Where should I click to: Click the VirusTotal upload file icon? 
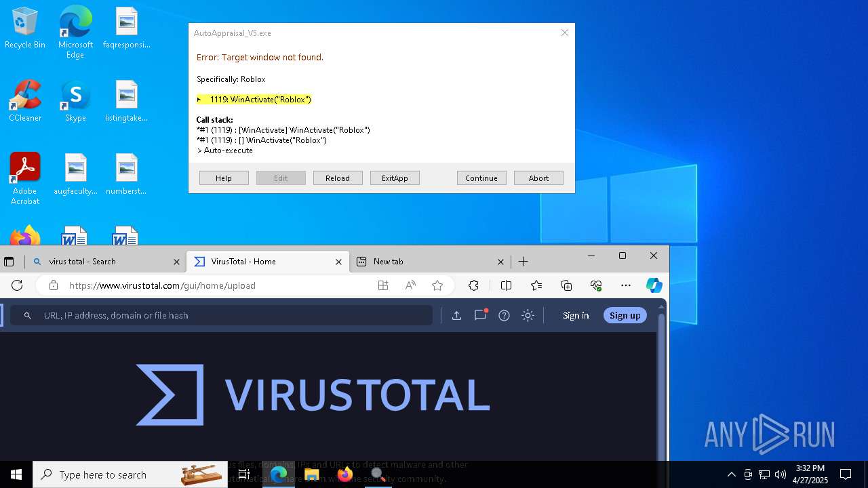tap(456, 315)
